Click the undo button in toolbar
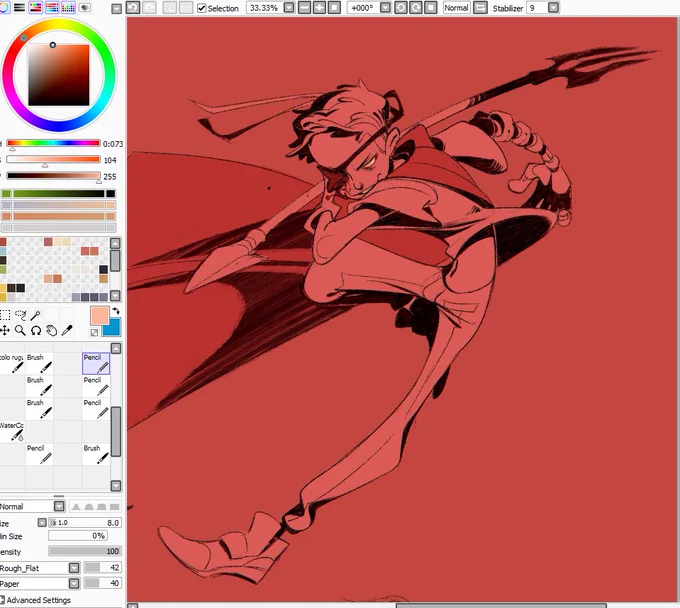680x608 pixels. click(x=133, y=7)
